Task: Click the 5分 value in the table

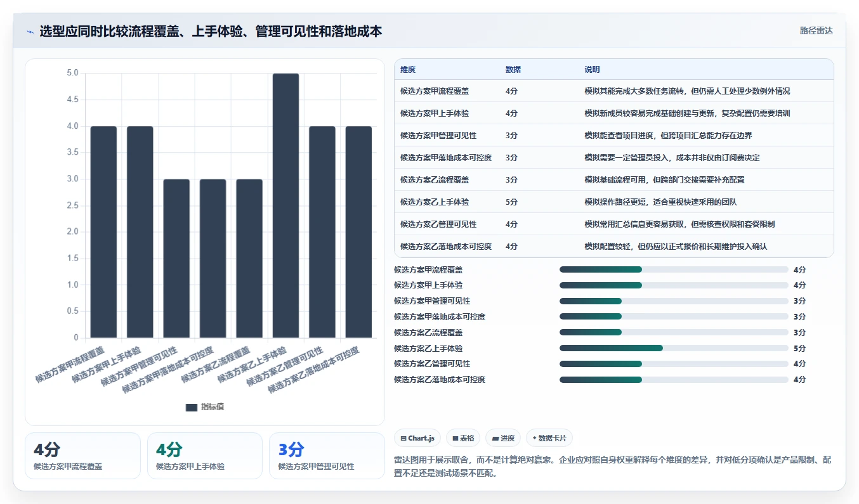Action: (x=511, y=202)
